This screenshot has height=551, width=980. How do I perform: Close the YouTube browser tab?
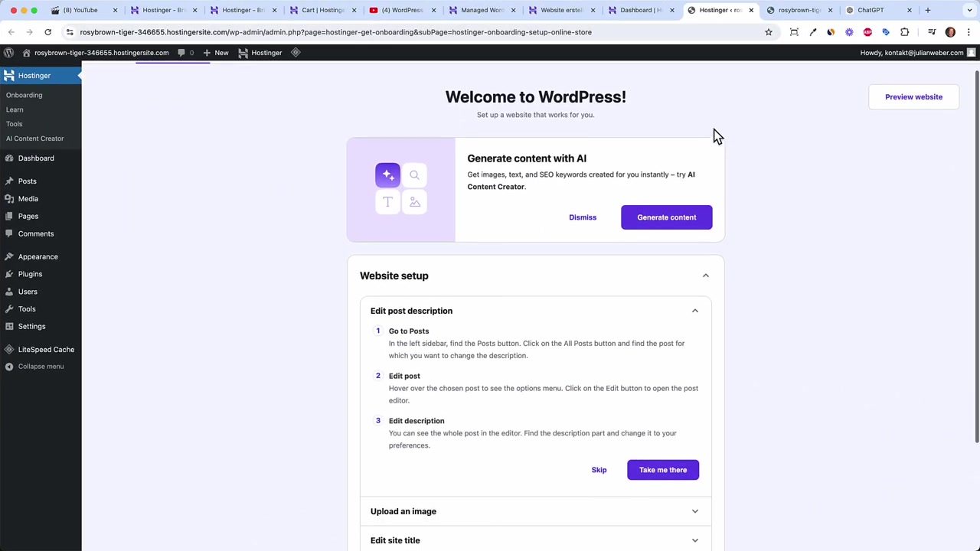click(115, 10)
